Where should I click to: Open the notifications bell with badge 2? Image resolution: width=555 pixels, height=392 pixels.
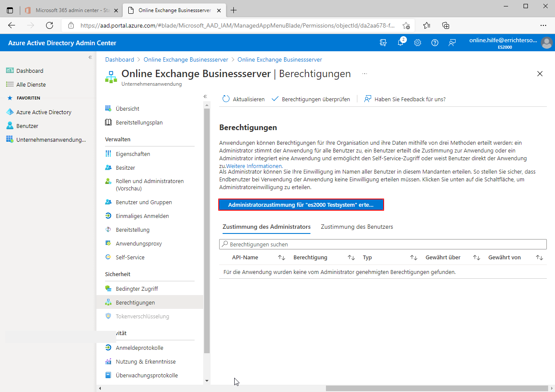401,43
